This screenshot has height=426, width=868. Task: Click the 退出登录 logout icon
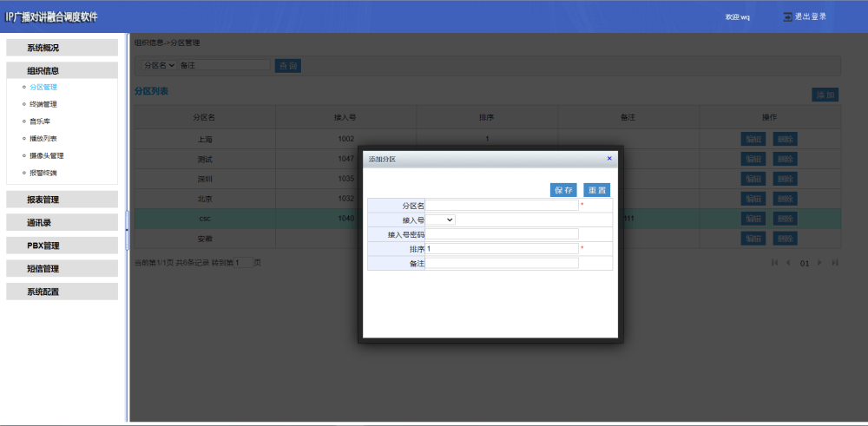[788, 16]
